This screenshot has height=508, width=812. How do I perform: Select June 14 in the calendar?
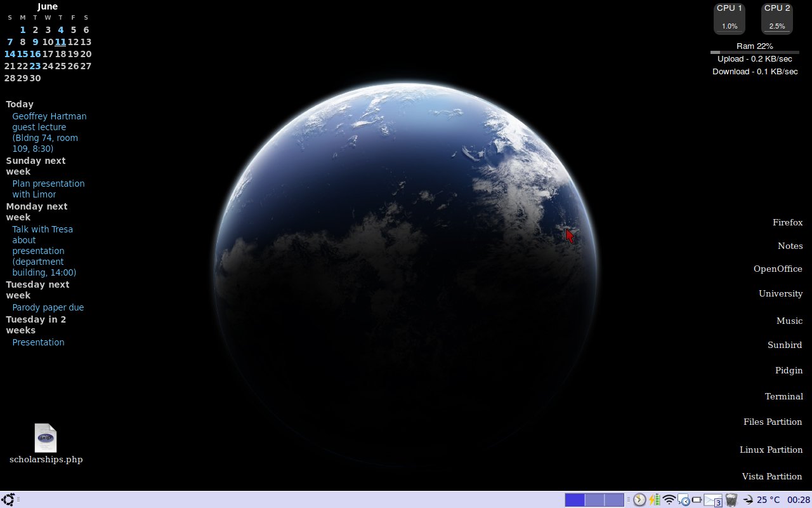[10, 54]
